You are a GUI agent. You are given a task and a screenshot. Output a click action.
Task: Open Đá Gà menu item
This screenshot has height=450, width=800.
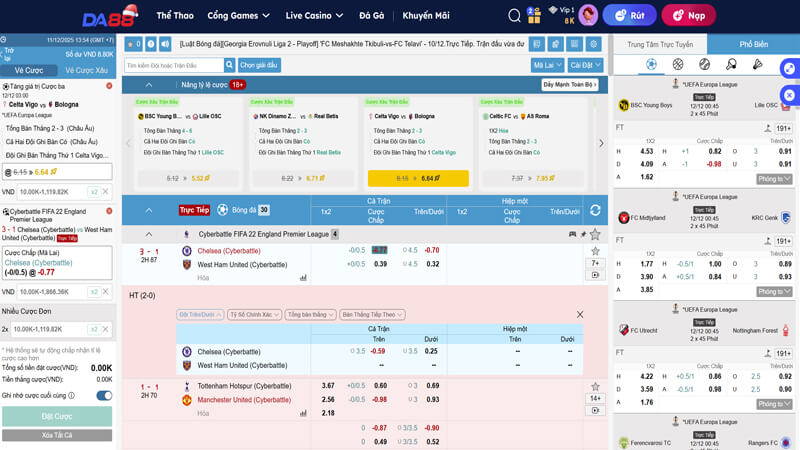371,15
